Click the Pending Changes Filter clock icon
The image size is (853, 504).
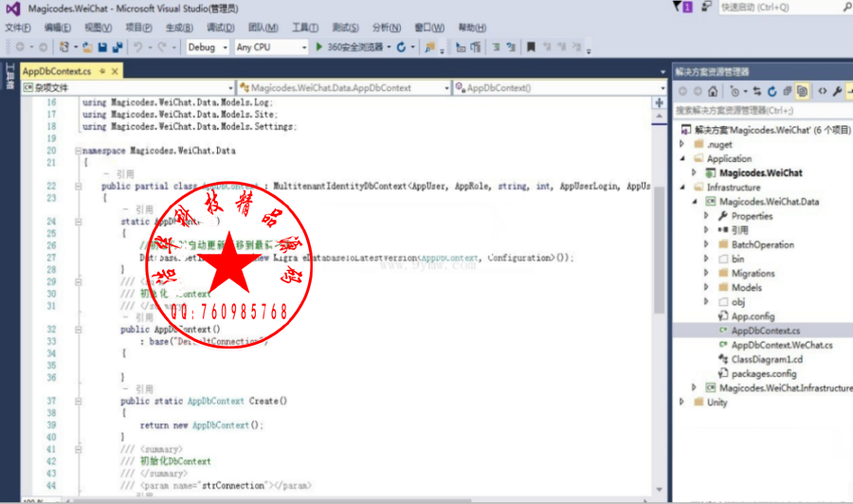point(735,91)
